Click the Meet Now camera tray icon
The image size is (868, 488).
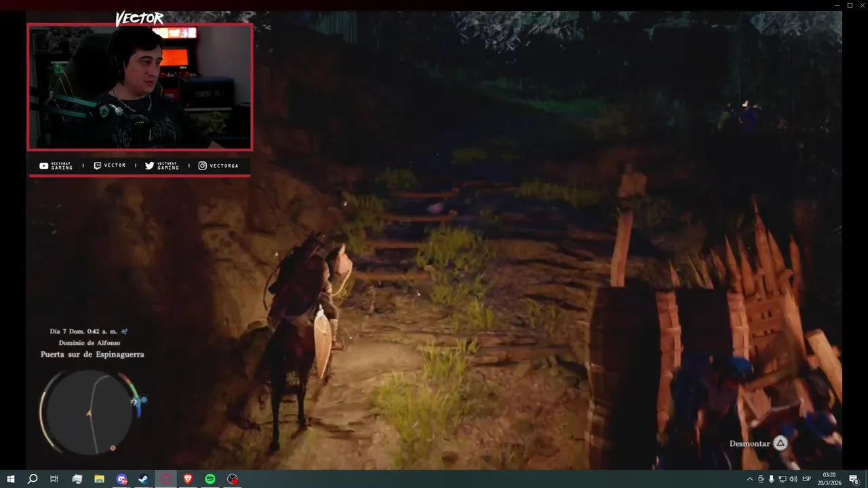pos(760,479)
